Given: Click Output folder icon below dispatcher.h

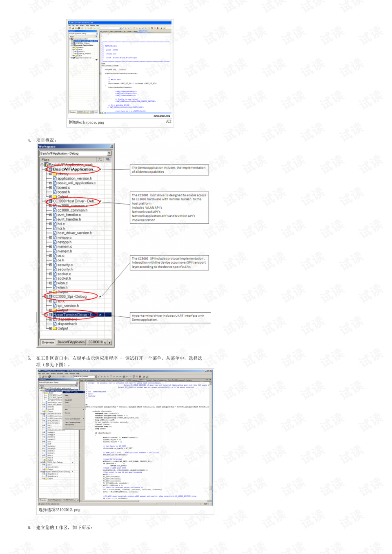Looking at the screenshot, I should click(x=55, y=328).
